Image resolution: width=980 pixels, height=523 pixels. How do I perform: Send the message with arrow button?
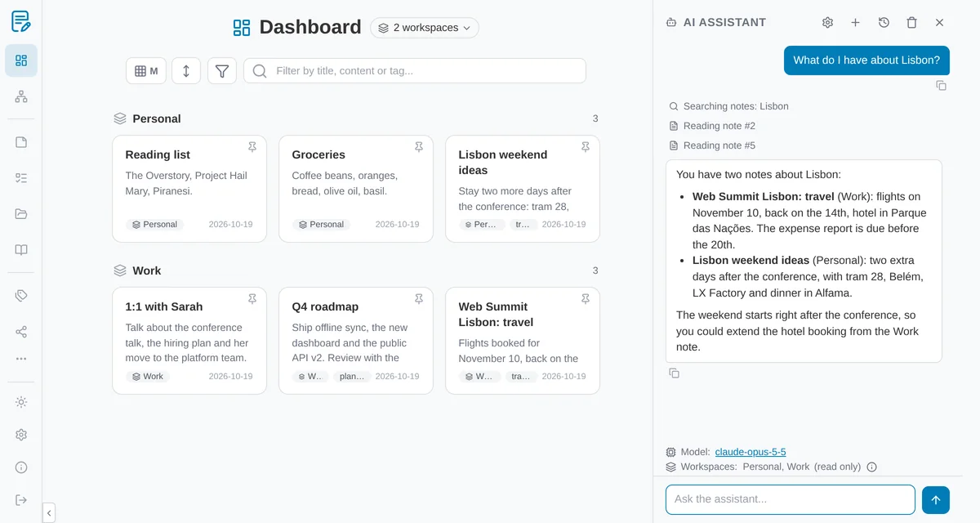point(936,500)
